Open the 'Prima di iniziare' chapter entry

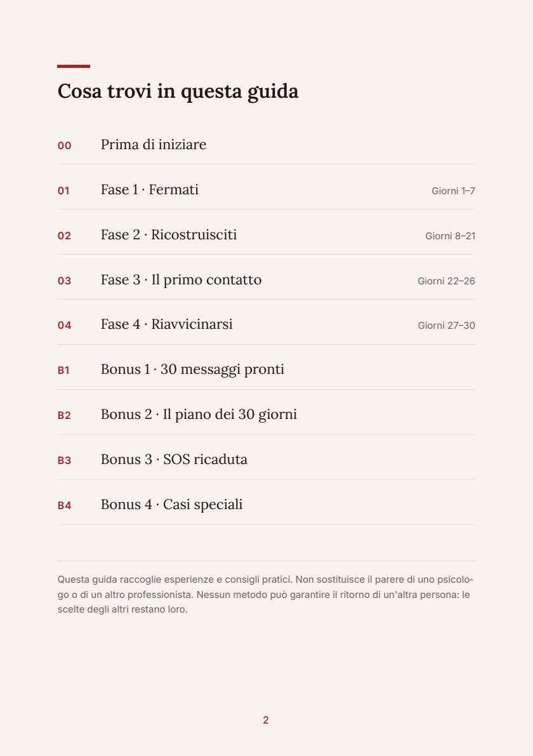pyautogui.click(x=266, y=145)
